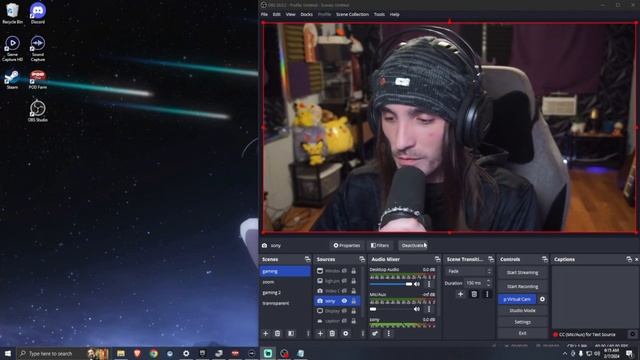Add a new scene with plus icon
Viewport: 640px width, 360px height.
pyautogui.click(x=265, y=333)
